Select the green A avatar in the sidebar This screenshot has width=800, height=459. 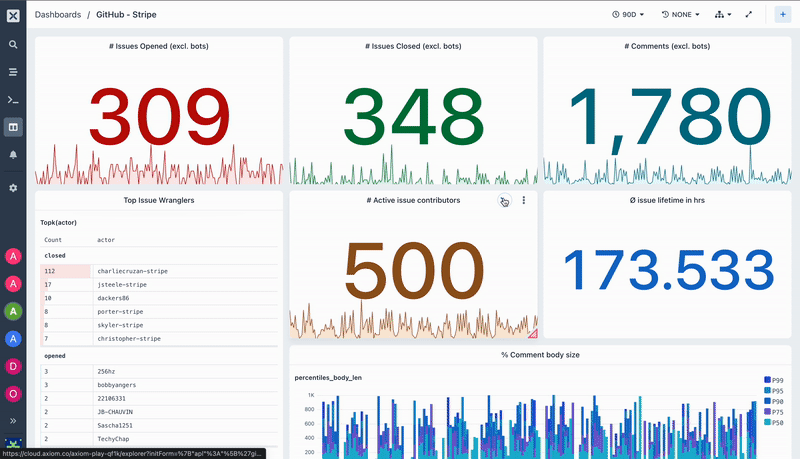(13, 311)
